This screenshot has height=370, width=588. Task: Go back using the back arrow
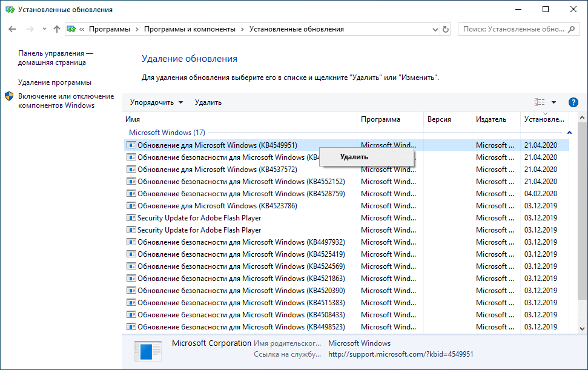tap(12, 29)
